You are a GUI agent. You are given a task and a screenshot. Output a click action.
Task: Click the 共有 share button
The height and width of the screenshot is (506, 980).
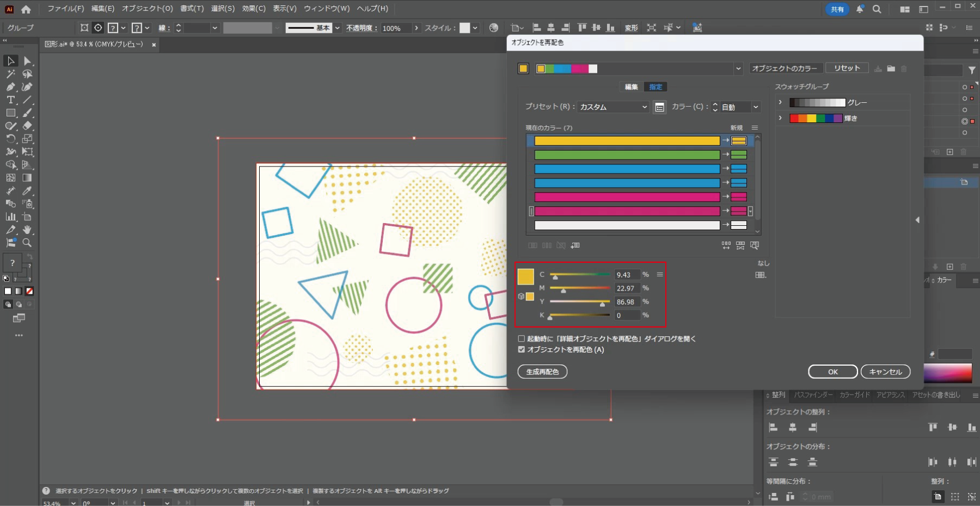(x=837, y=9)
